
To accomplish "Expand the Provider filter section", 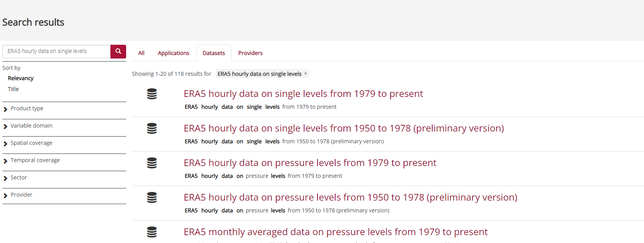I will (x=21, y=195).
